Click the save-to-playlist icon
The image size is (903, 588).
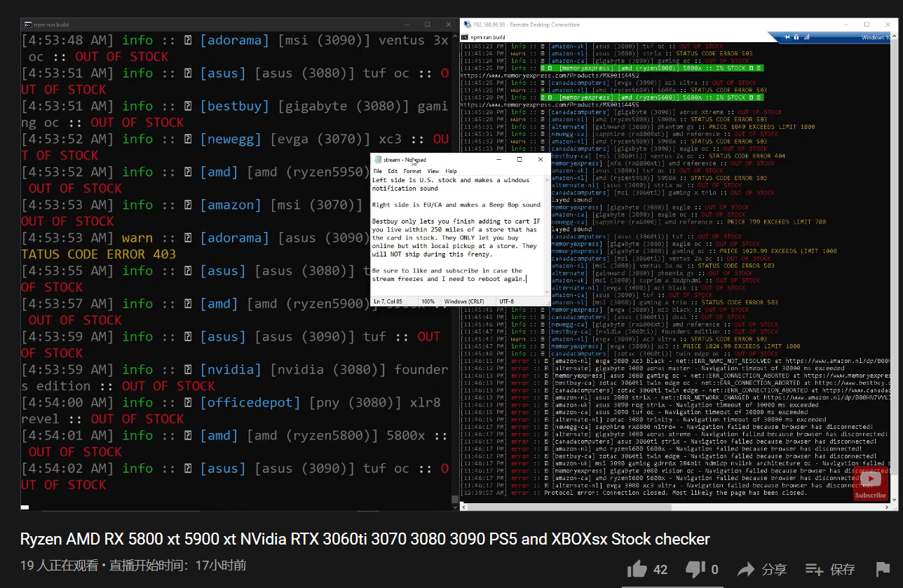click(814, 569)
